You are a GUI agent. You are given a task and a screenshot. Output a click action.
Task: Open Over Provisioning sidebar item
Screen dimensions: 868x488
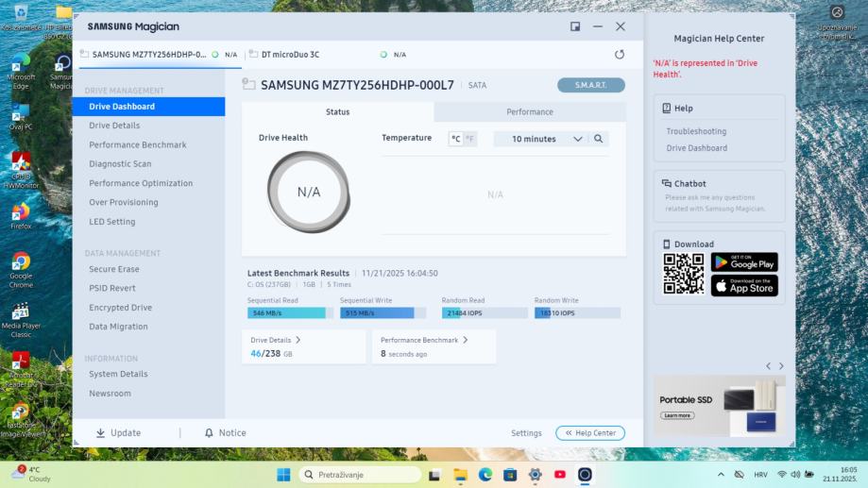[124, 203]
